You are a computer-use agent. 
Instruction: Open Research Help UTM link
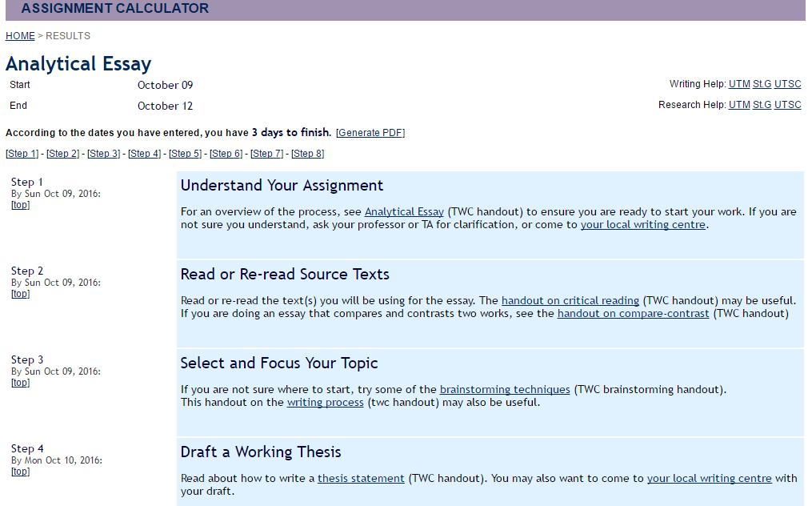739,105
